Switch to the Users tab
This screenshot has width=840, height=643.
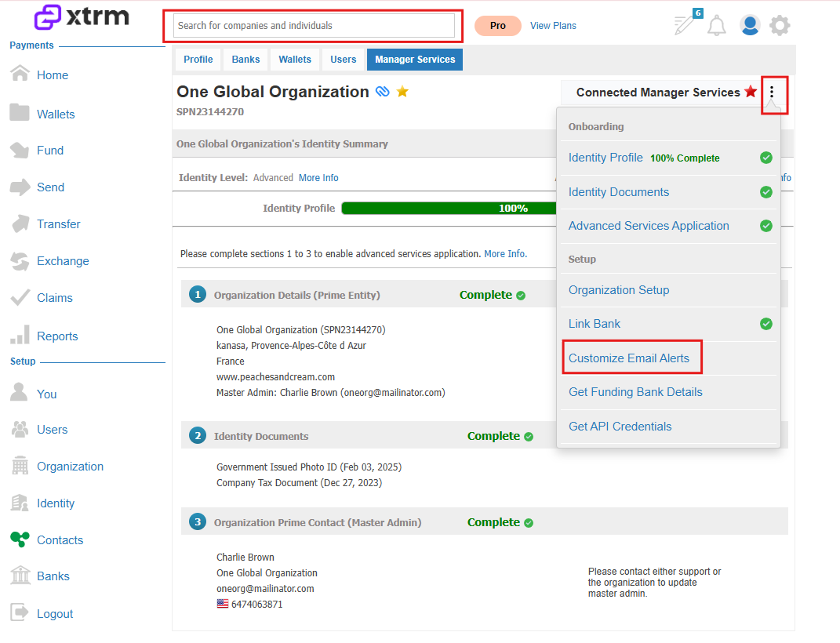343,60
